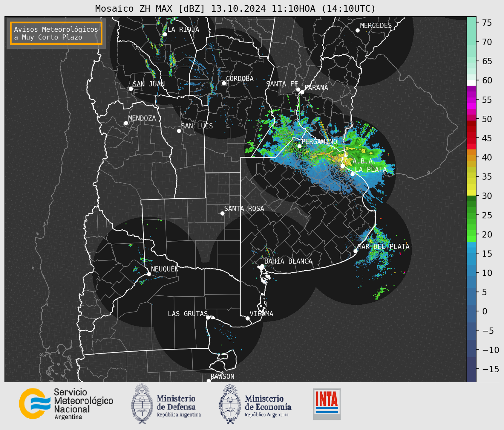Click the C.A.B.A. city marker dot
Viewport: 504px width, 430px height.
point(343,166)
